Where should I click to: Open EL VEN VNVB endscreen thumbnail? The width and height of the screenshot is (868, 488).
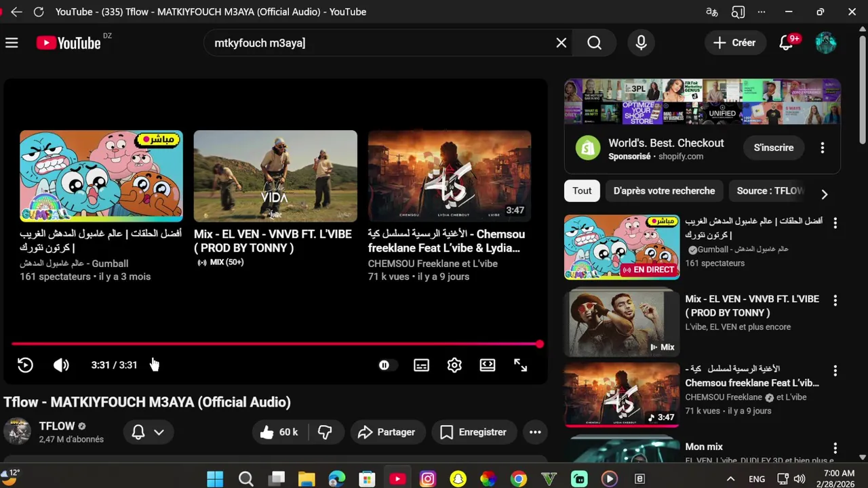click(x=275, y=176)
